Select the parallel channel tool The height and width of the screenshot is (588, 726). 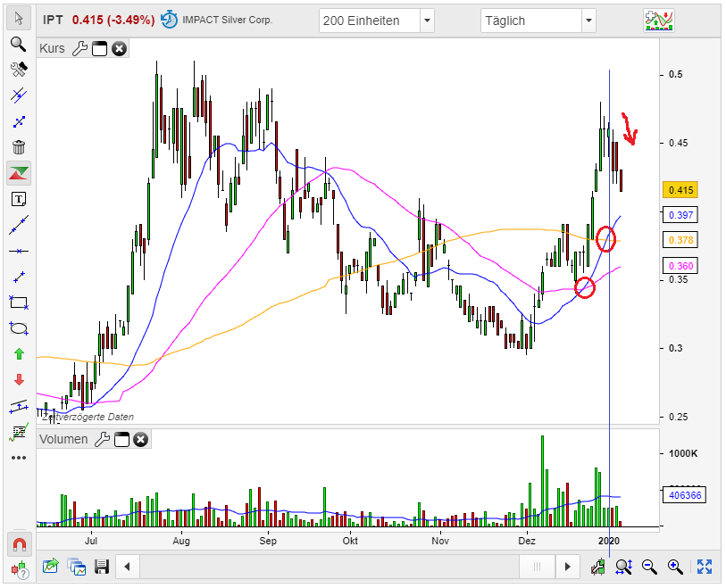19,406
